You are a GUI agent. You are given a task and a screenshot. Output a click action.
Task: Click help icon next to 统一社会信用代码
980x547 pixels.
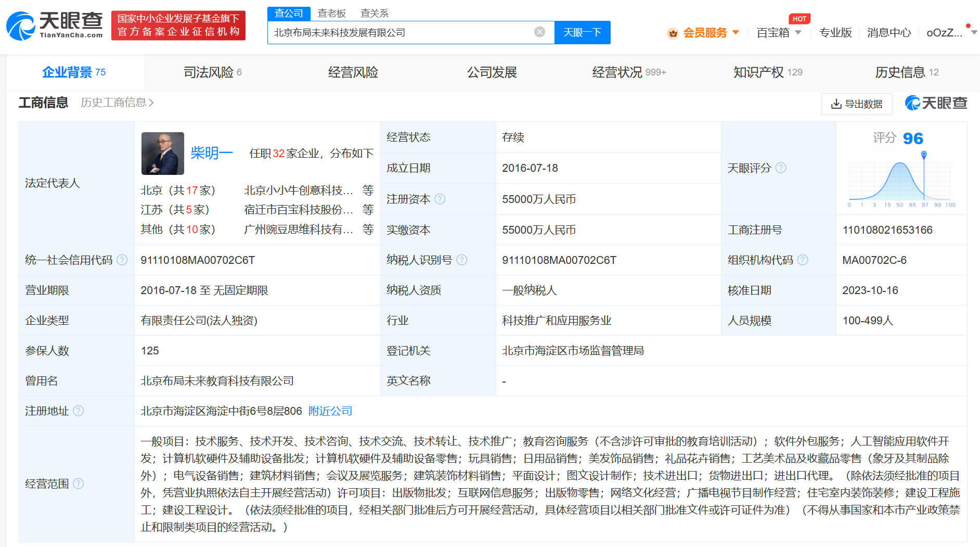point(122,260)
